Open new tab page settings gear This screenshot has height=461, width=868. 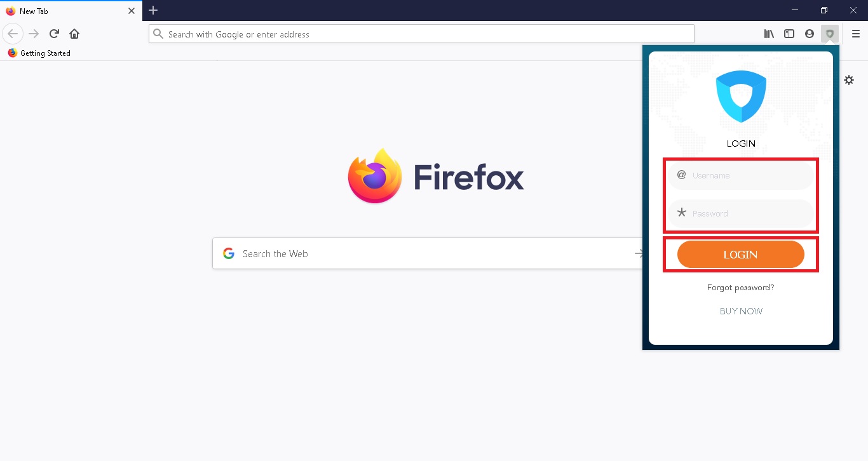click(x=849, y=80)
